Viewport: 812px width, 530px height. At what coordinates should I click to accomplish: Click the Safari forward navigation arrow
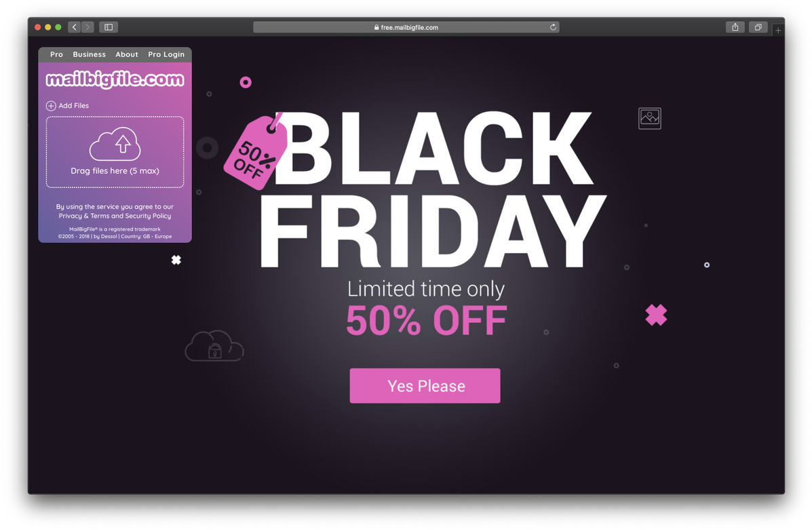88,27
